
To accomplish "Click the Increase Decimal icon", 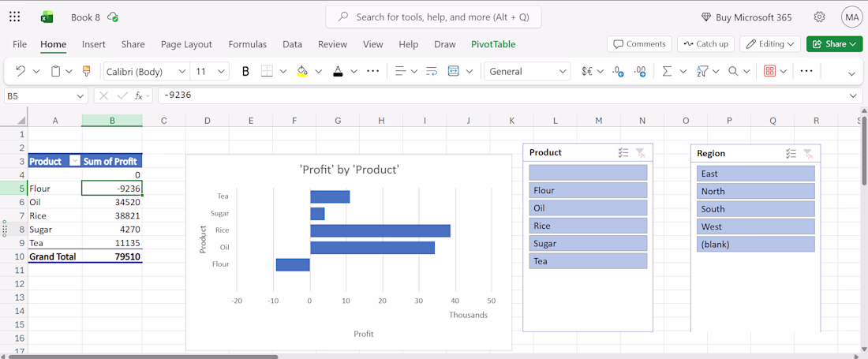I will point(618,71).
